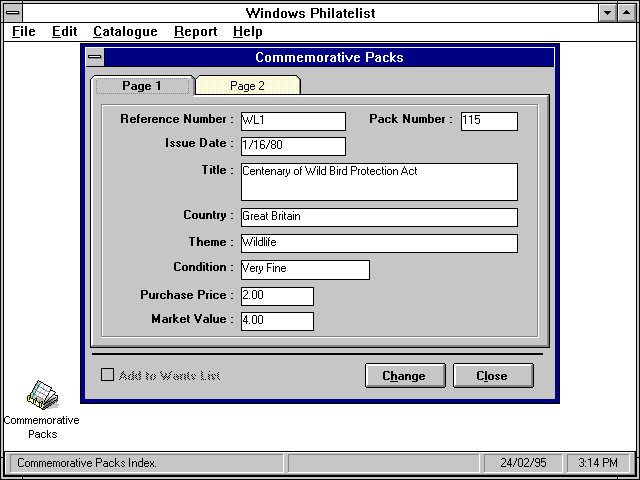This screenshot has height=480, width=640.
Task: Tick the Add to Wants List checkbox
Action: [x=108, y=376]
